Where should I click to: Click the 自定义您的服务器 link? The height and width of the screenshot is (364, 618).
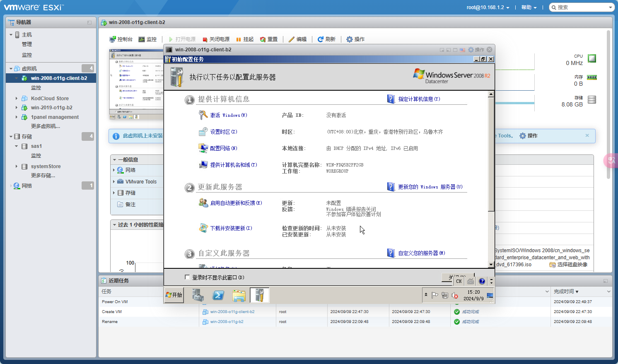(x=422, y=253)
